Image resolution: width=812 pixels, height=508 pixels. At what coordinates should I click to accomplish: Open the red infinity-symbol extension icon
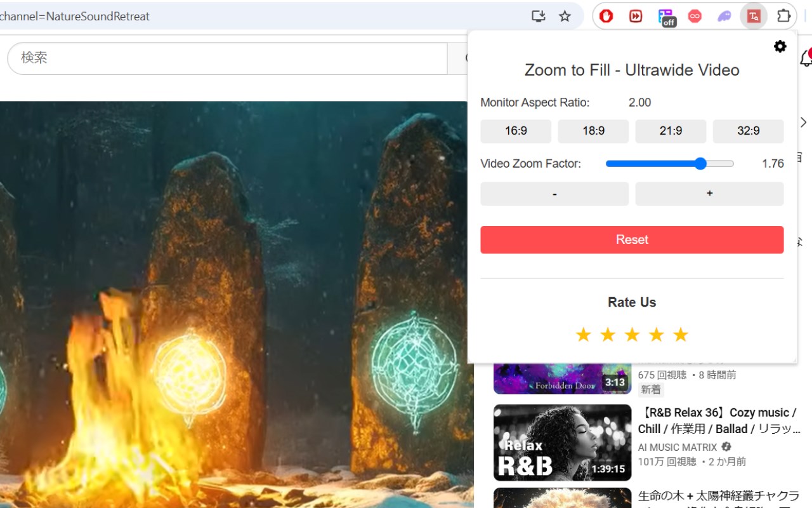(695, 17)
